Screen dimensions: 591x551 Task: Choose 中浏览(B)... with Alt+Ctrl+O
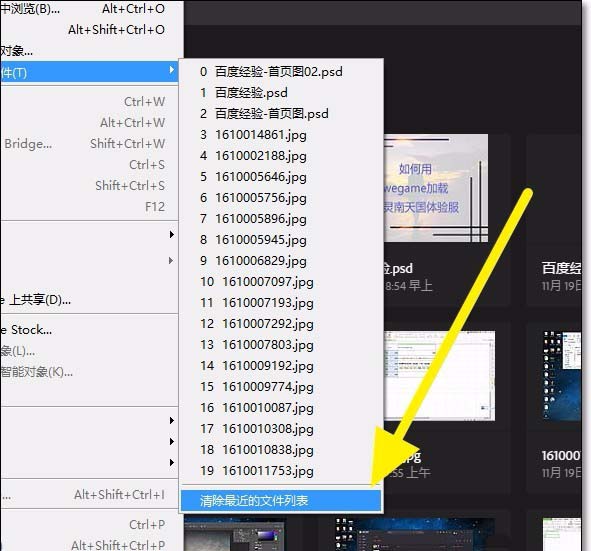point(89,9)
